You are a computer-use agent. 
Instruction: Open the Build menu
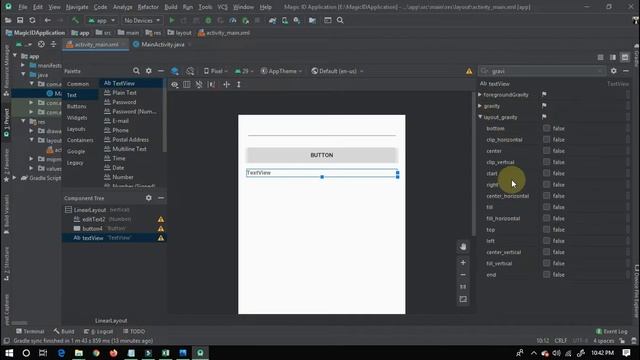pyautogui.click(x=171, y=7)
